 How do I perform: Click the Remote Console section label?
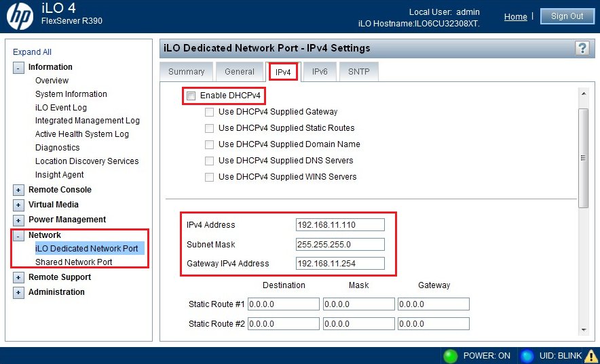[x=60, y=190]
